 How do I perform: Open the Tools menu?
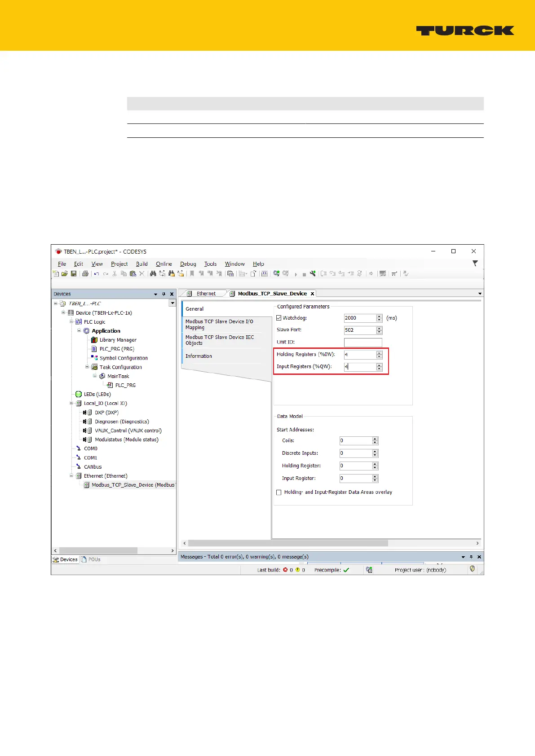(210, 264)
